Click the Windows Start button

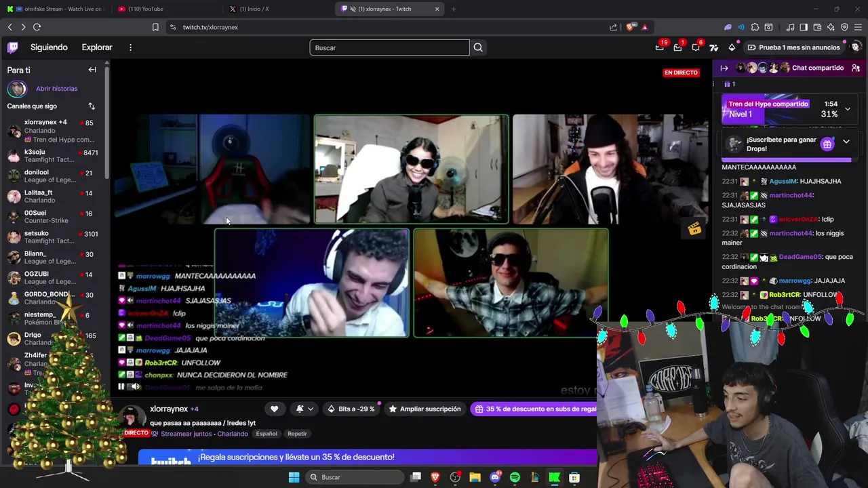pyautogui.click(x=294, y=477)
